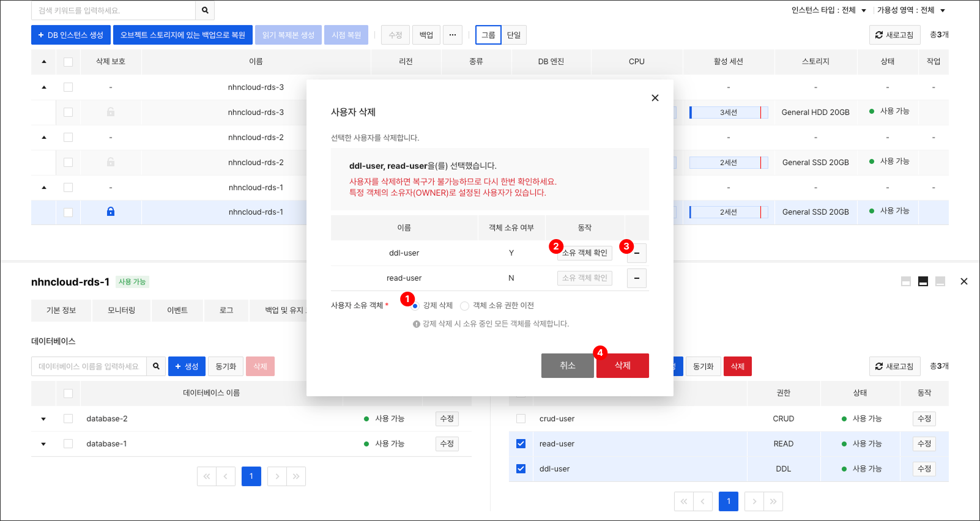Open the more actions ellipsis button
This screenshot has width=980, height=521.
(453, 35)
